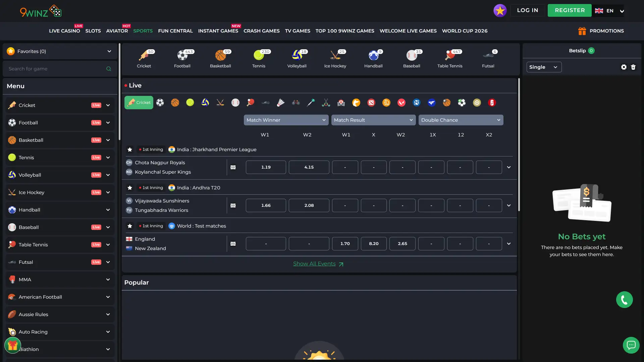Open scoreboard icon for Chota Nagpur Royals match
644x362 pixels.
pyautogui.click(x=233, y=167)
